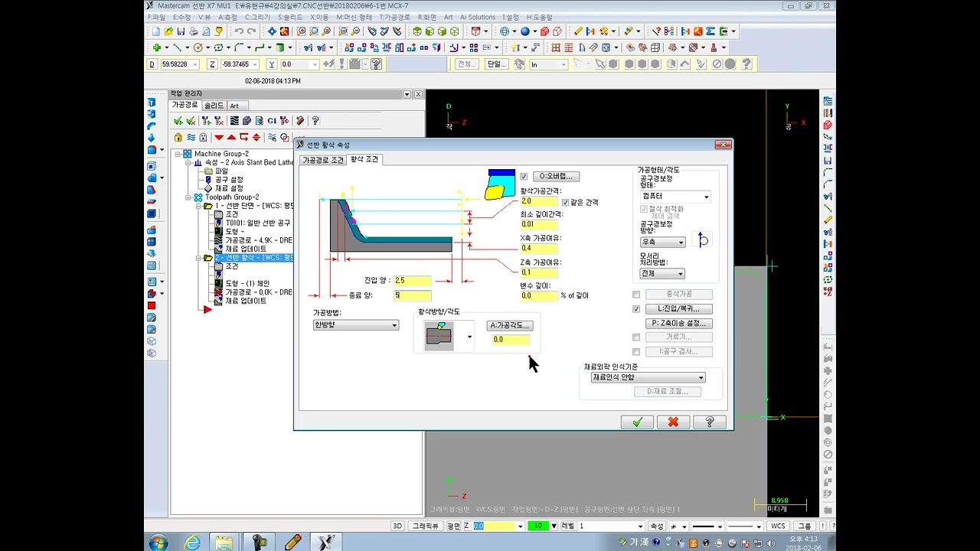Image resolution: width=980 pixels, height=551 pixels.
Task: Click the A:가공각도 button
Action: (x=510, y=325)
